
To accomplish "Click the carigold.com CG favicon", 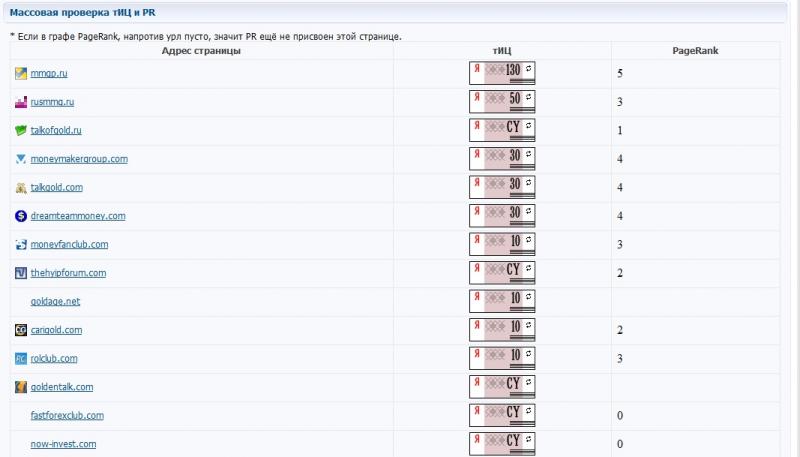I will pos(21,330).
